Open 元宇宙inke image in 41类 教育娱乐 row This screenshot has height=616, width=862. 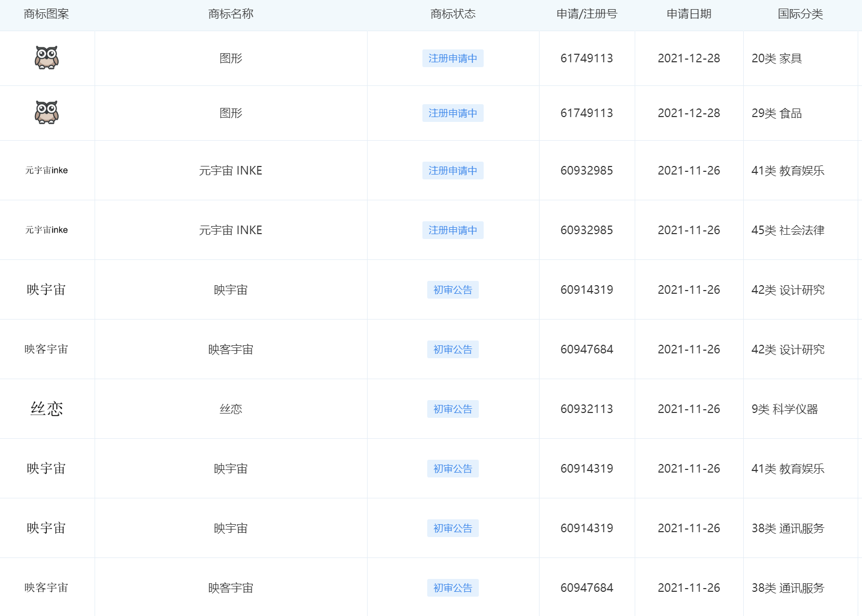(x=47, y=170)
